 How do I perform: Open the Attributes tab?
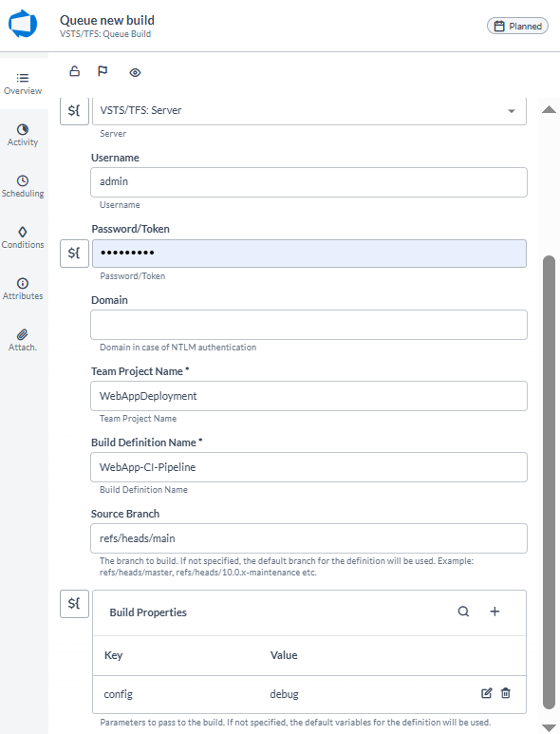tap(23, 290)
